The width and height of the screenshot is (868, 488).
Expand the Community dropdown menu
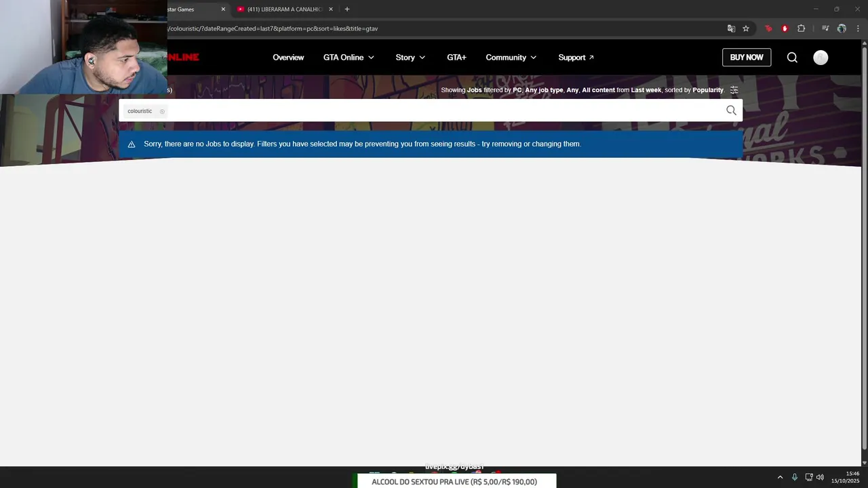[511, 58]
